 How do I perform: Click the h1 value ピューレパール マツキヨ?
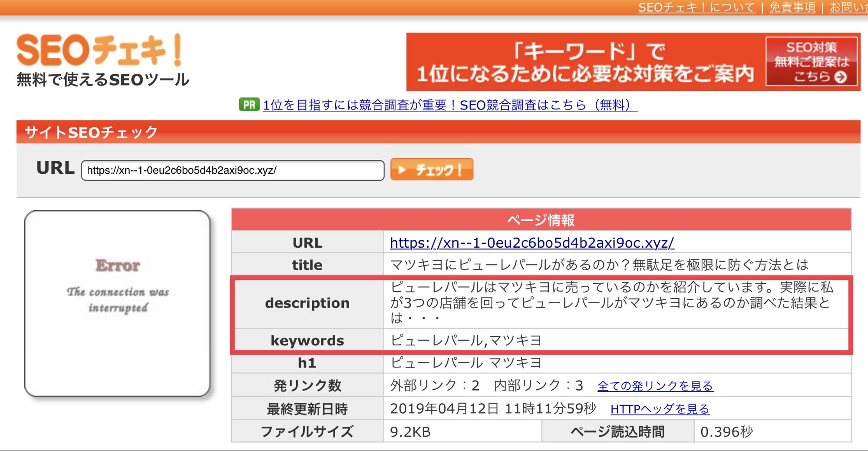click(x=466, y=362)
